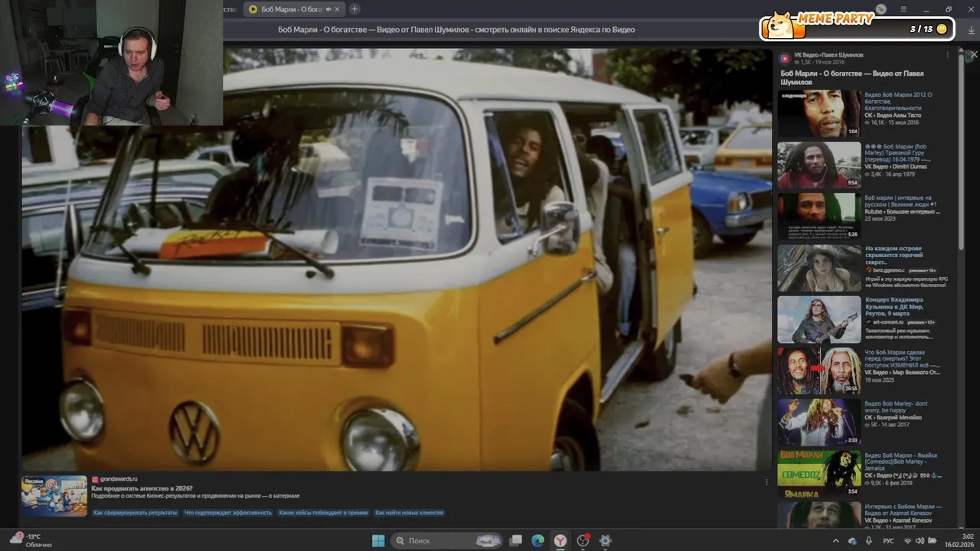The image size is (980, 551).
Task: Open the clock showing 3:02
Action: 961,540
